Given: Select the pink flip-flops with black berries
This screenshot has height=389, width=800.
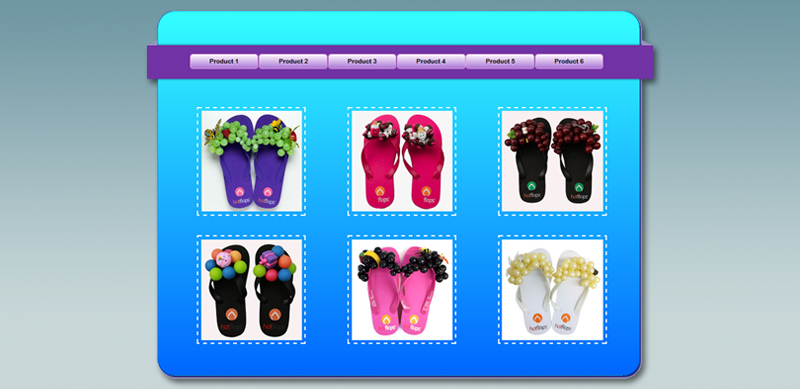Looking at the screenshot, I should click(x=402, y=289).
